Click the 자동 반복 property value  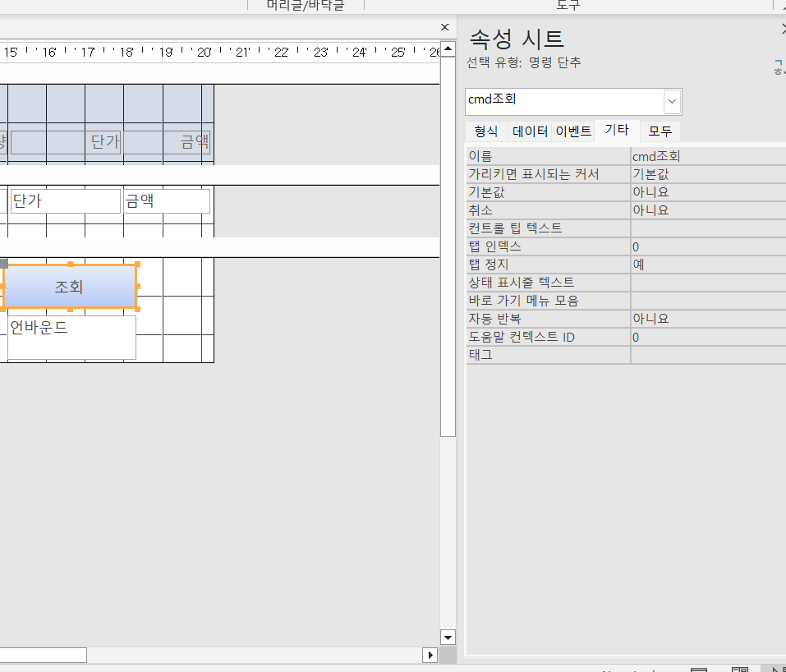(706, 319)
